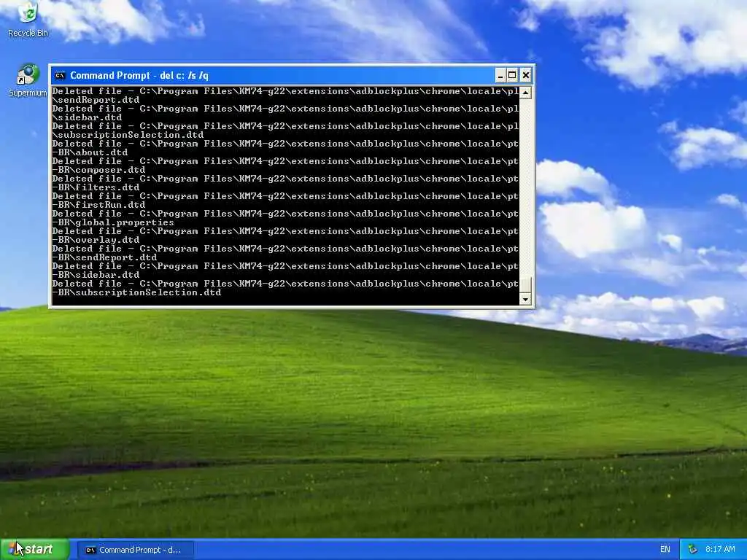Click the '-BR\overlay.dtd' output line
The image size is (747, 560).
tap(96, 240)
